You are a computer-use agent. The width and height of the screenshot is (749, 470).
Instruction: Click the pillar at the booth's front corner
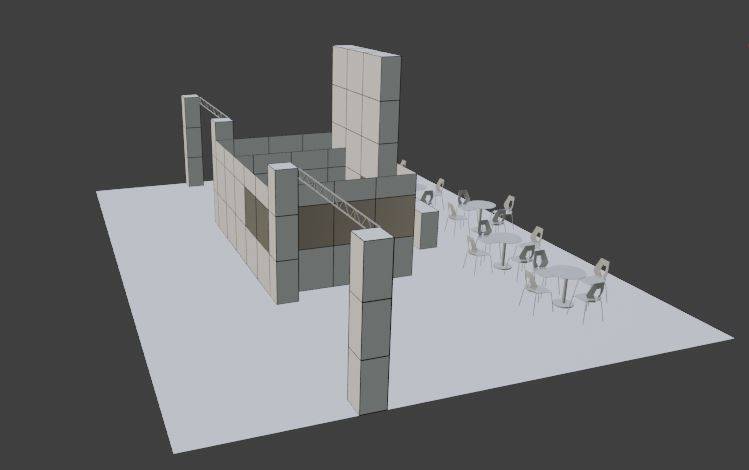coord(283,235)
